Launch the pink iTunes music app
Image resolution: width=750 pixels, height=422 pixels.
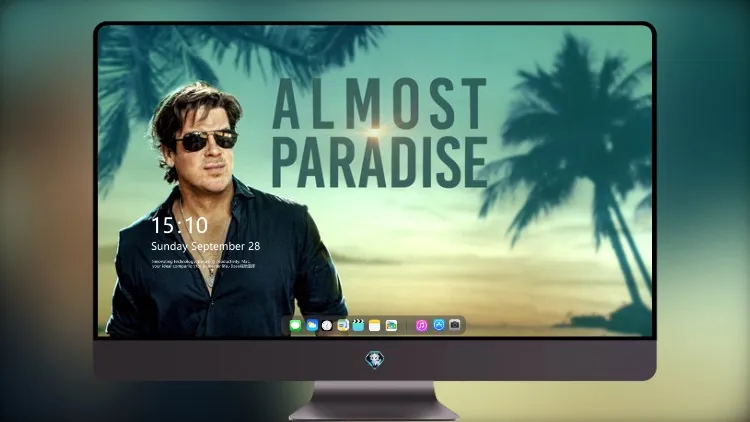pyautogui.click(x=421, y=325)
